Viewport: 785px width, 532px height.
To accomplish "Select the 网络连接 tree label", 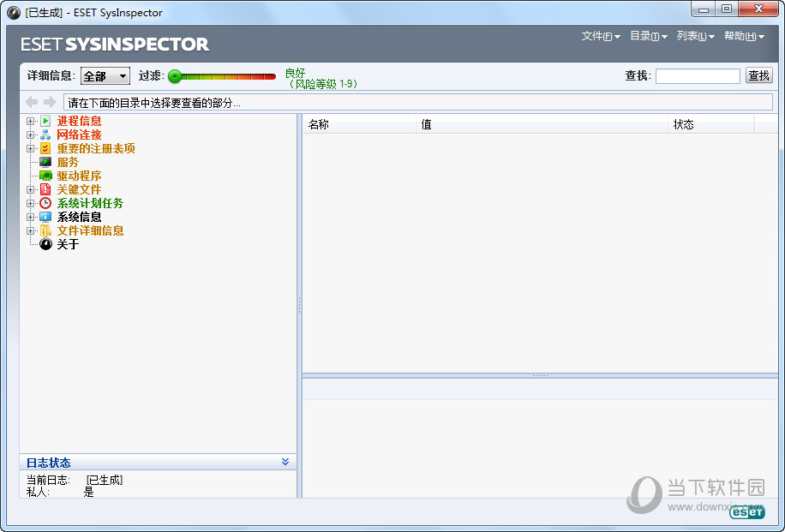I will point(79,134).
